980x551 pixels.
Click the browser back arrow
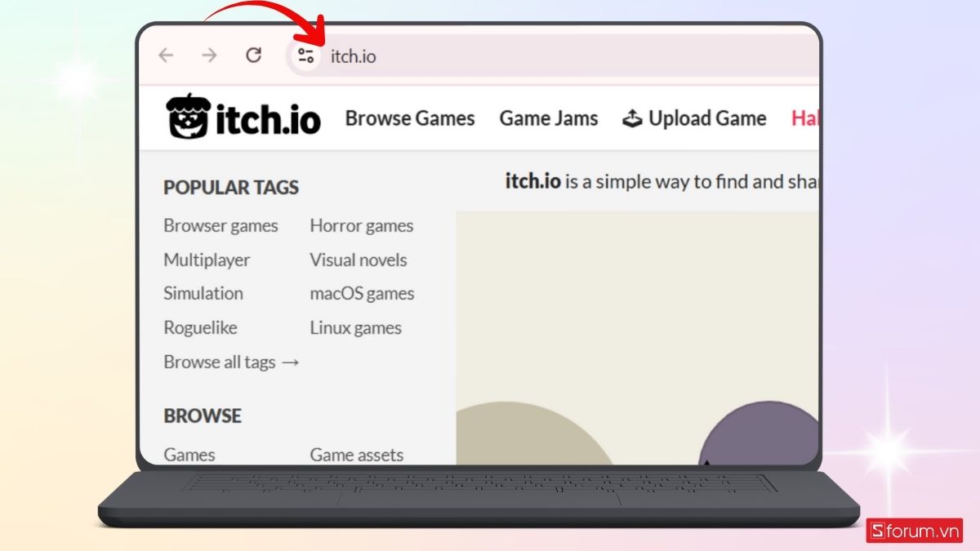[166, 56]
